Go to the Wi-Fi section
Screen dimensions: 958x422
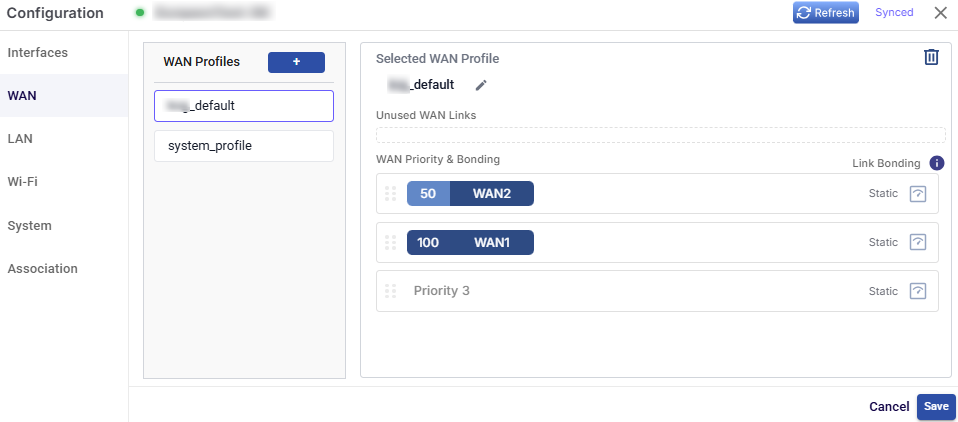tap(23, 182)
